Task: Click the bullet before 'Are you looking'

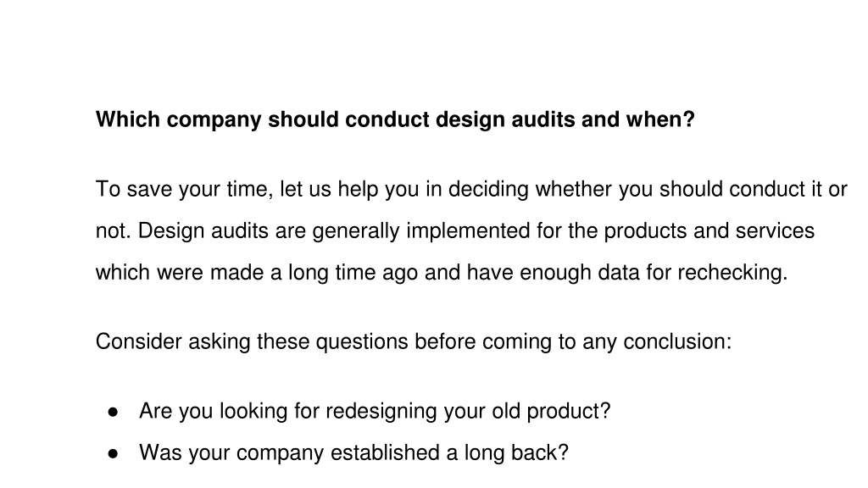Action: [114, 412]
